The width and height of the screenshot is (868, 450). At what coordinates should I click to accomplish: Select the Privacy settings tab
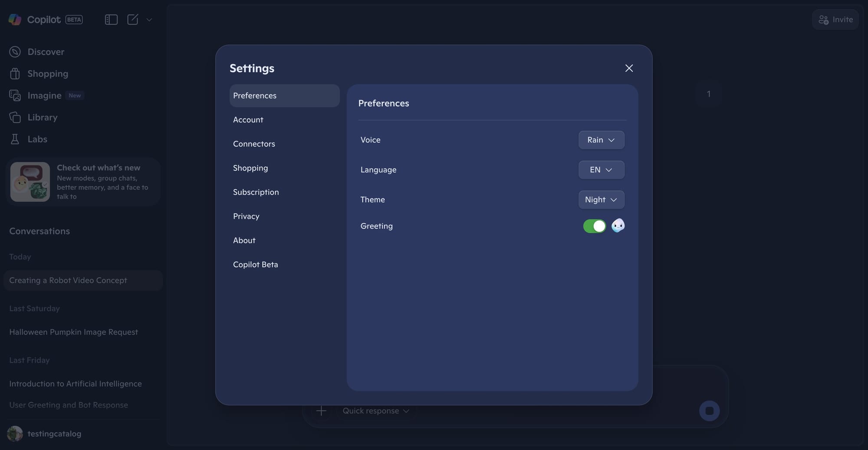pos(246,216)
